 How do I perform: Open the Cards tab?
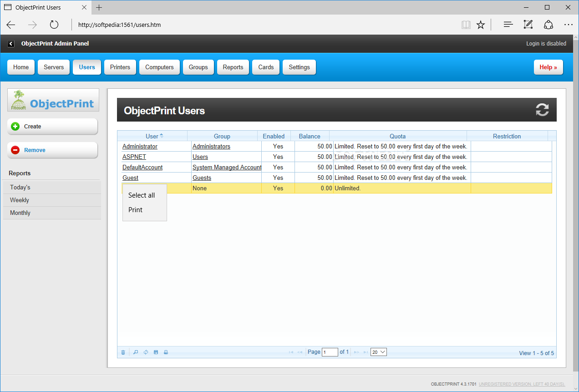pos(266,67)
